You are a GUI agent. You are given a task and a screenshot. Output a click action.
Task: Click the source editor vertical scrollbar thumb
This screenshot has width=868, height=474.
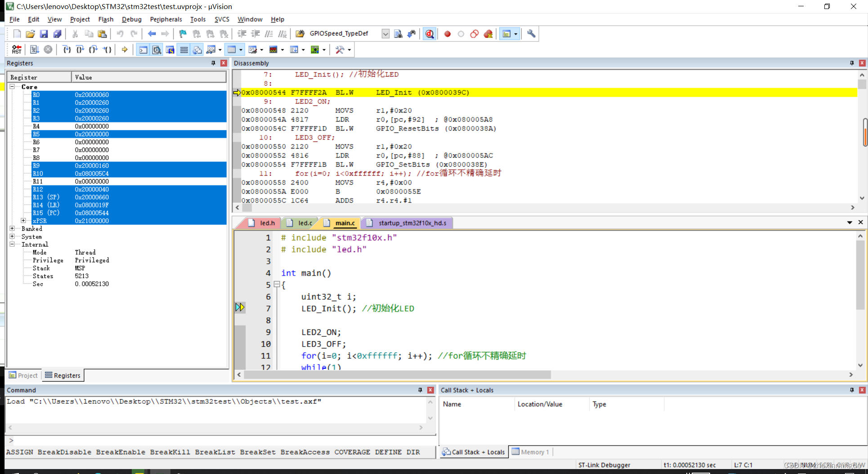[860, 275]
